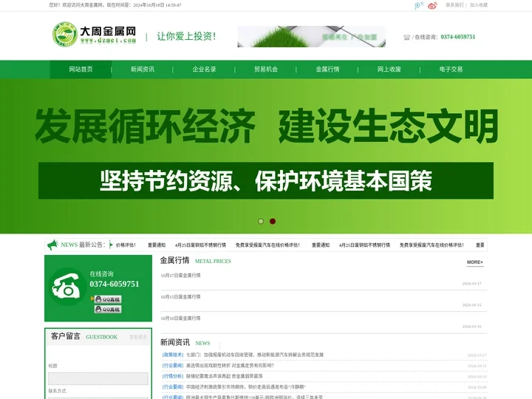Open 网上收废 navigation item
532x399 pixels.
click(x=389, y=69)
